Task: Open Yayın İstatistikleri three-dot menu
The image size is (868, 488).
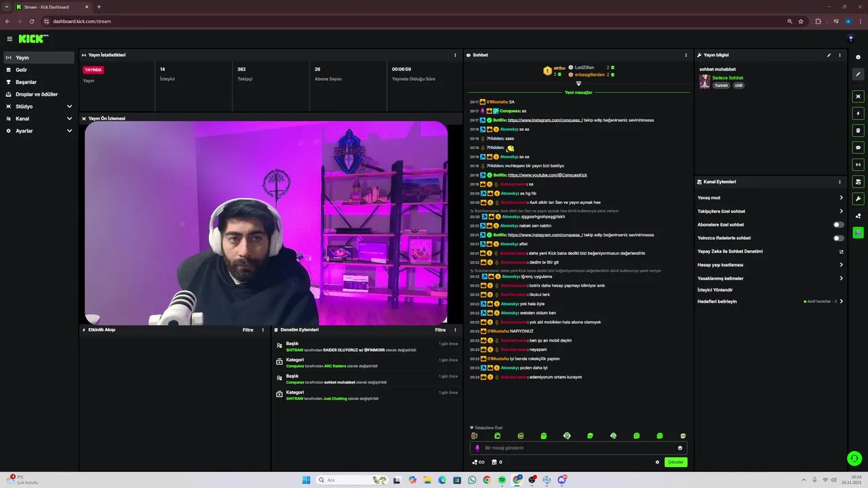Action: pos(455,55)
